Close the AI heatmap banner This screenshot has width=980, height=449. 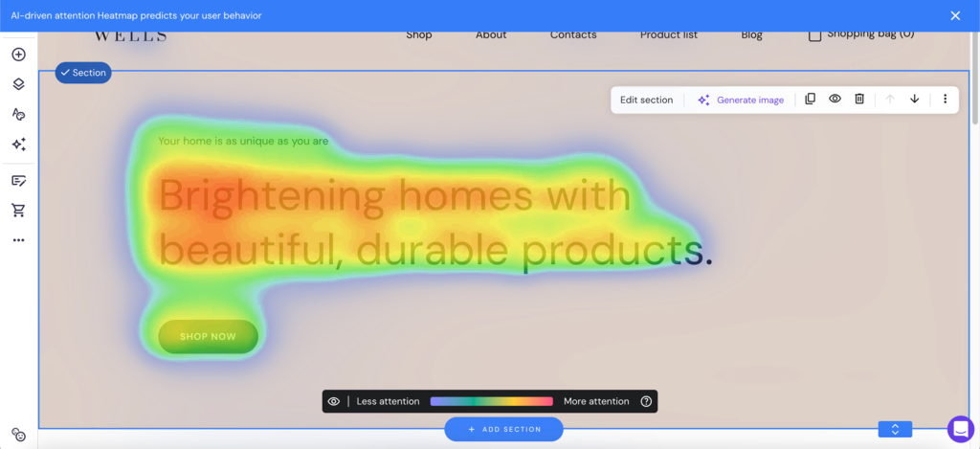(955, 15)
